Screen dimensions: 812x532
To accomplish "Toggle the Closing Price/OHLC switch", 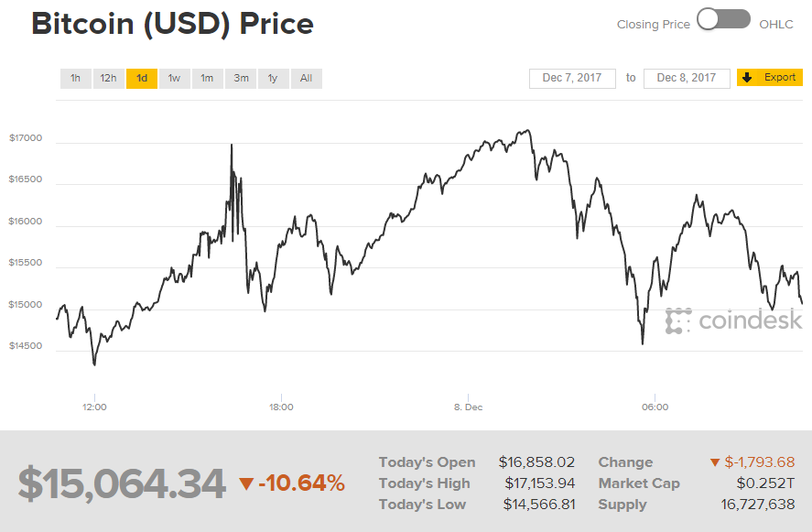I will (723, 20).
